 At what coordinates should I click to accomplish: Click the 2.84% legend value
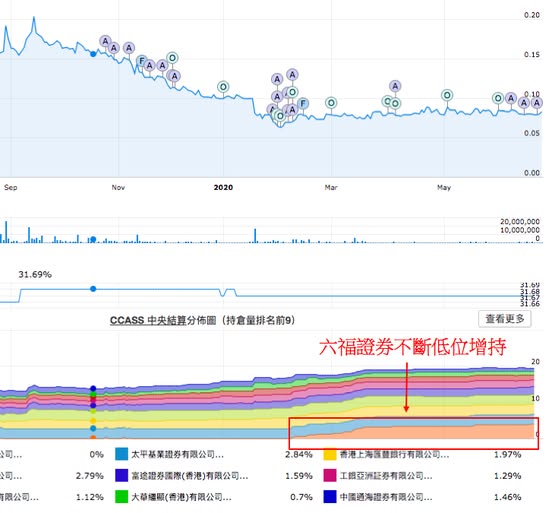pyautogui.click(x=299, y=454)
